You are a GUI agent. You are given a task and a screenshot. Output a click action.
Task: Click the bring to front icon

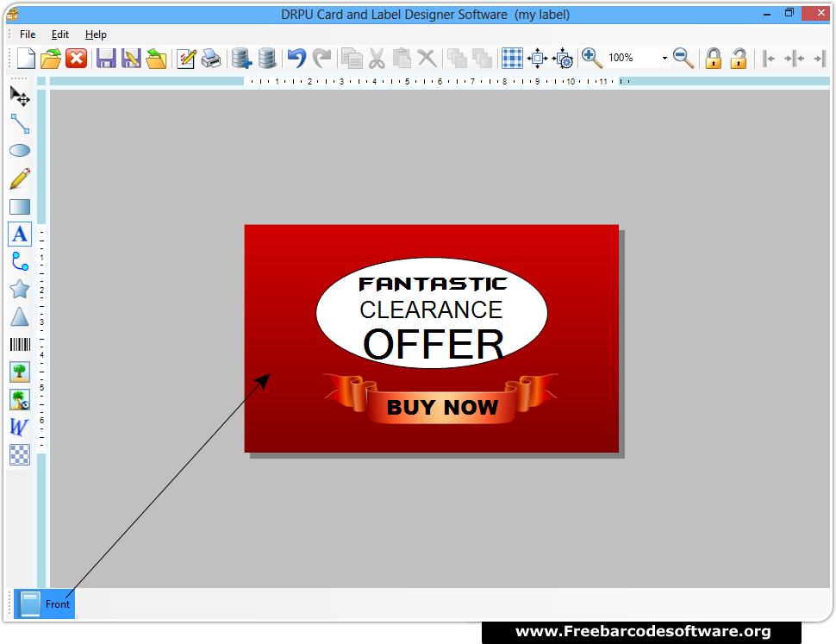[x=457, y=58]
